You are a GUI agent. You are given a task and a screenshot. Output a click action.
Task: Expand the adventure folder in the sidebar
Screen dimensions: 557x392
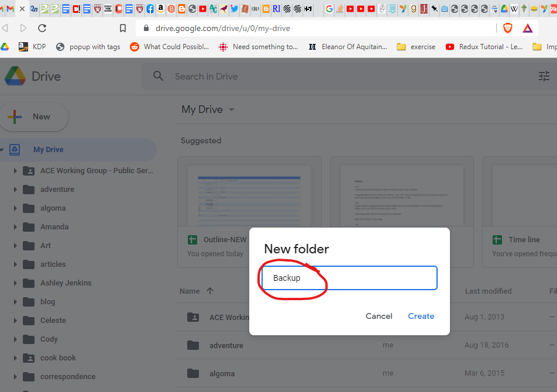pyautogui.click(x=15, y=189)
